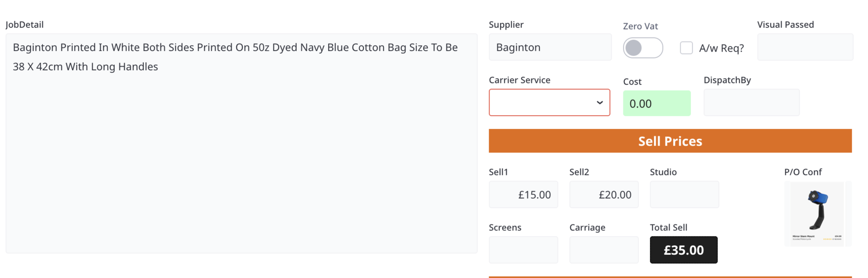Click the Sell1 price field
The height and width of the screenshot is (278, 868).
pyautogui.click(x=523, y=195)
